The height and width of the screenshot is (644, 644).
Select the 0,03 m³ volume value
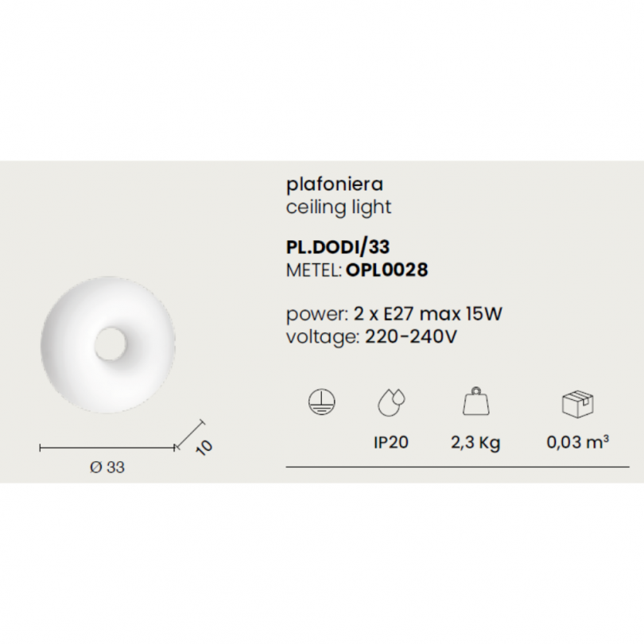(577, 442)
